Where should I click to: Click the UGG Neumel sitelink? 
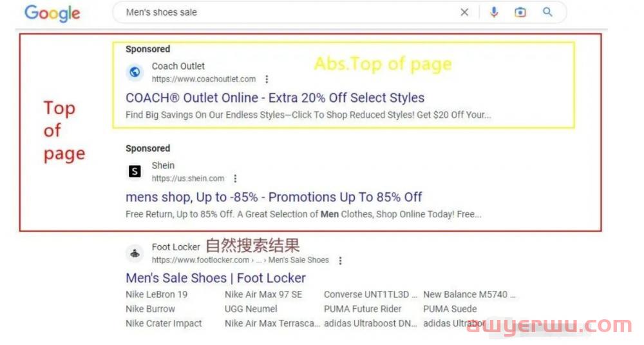click(x=251, y=309)
